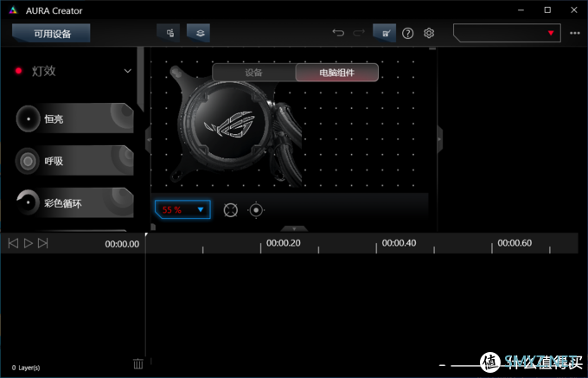Click the 00:00.40 timeline marker

pyautogui.click(x=399, y=243)
